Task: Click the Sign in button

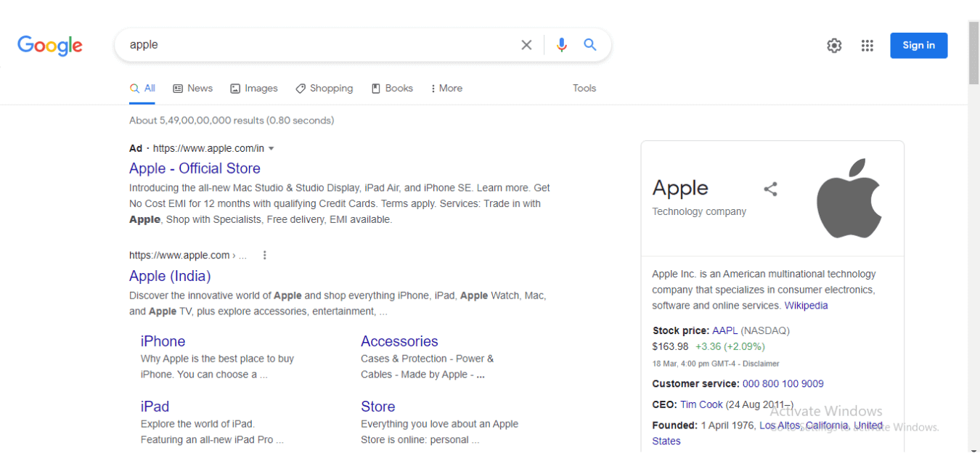Action: (918, 45)
